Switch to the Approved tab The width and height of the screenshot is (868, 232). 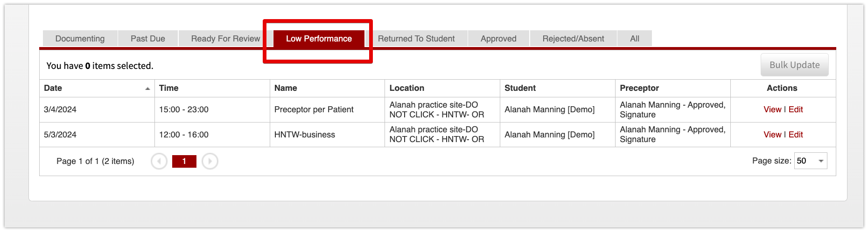pos(498,39)
